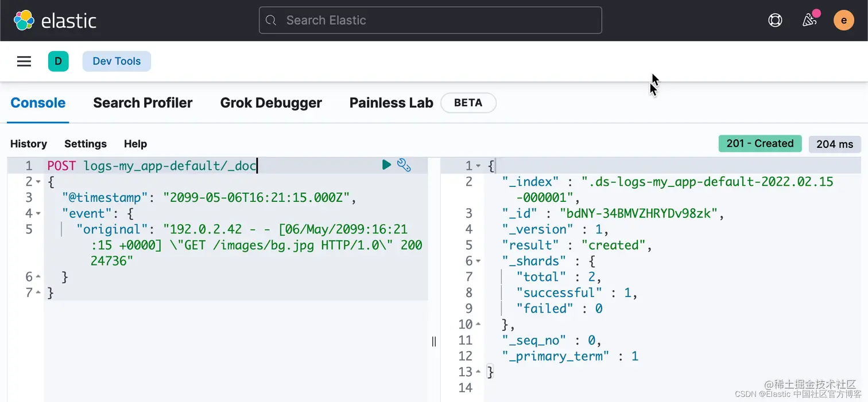The height and width of the screenshot is (402, 868).
Task: Click the 201 - Created status badge
Action: [760, 144]
